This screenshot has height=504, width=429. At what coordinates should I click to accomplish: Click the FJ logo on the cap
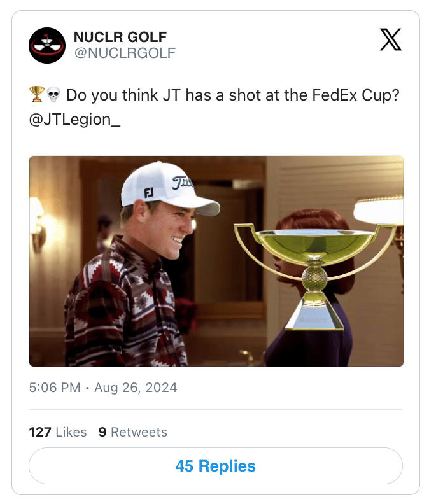pyautogui.click(x=148, y=192)
